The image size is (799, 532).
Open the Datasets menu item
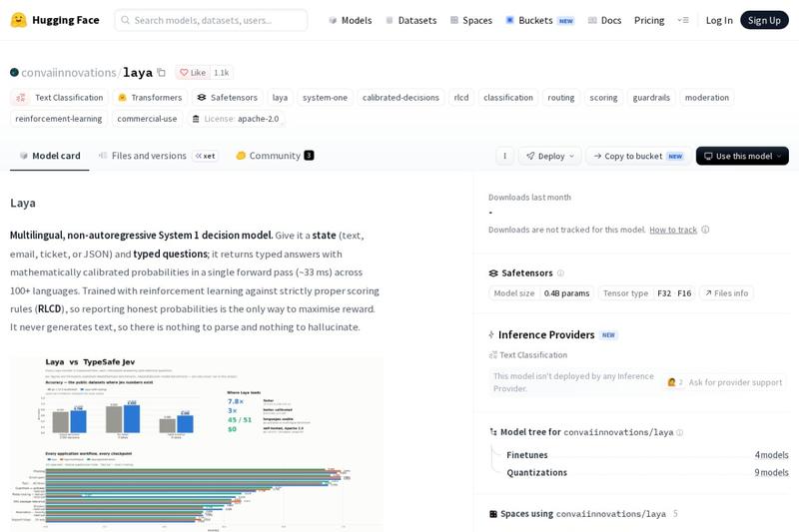411,20
